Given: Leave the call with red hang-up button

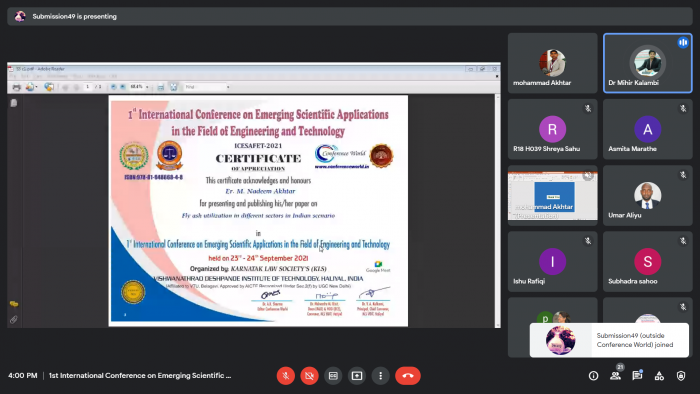Looking at the screenshot, I should 408,376.
